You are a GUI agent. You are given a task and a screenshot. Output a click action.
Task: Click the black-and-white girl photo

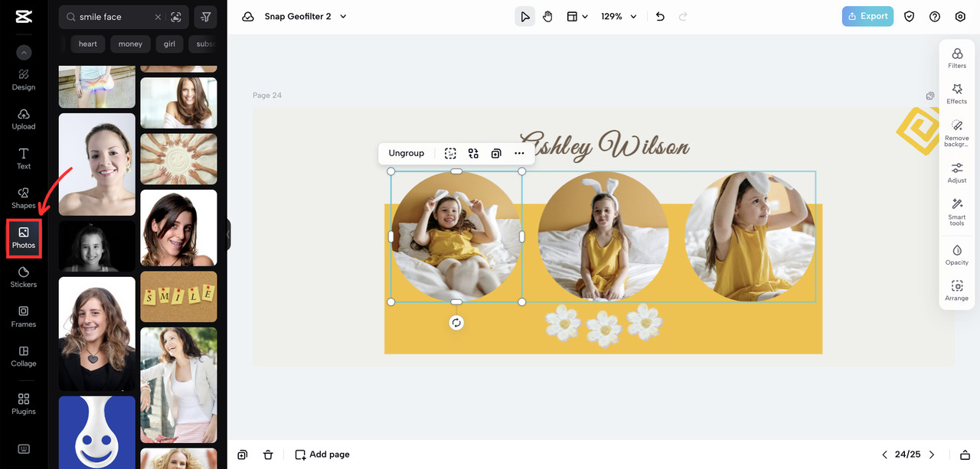tap(97, 246)
